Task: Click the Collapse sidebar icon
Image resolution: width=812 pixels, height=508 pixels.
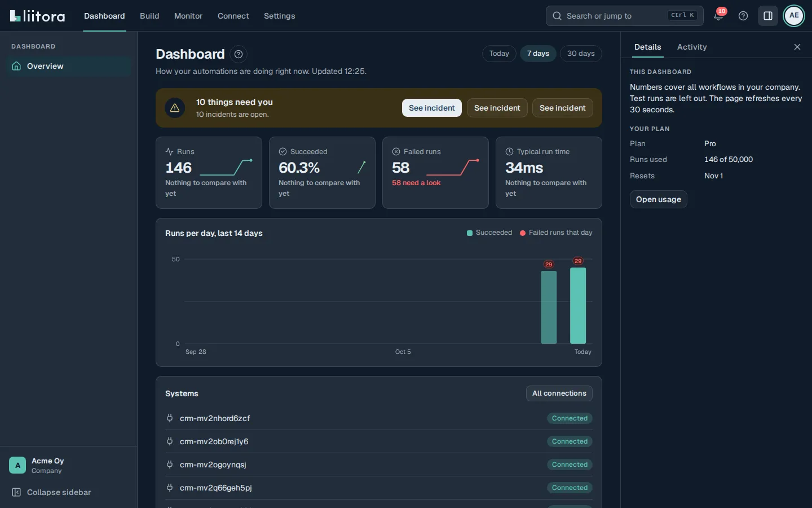Action: [x=16, y=492]
